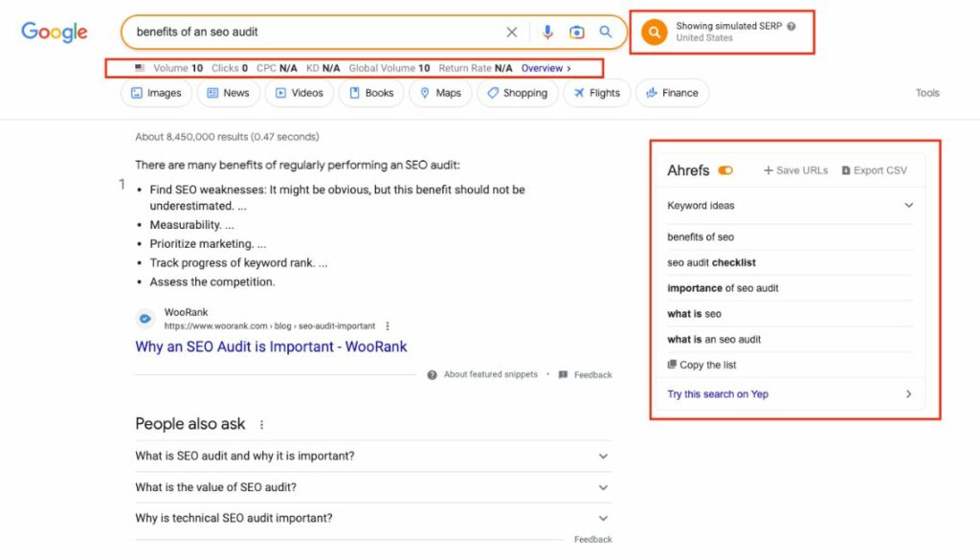Viewport: 980px width, 560px height.
Task: Open Google Lens camera search icon
Action: point(576,33)
